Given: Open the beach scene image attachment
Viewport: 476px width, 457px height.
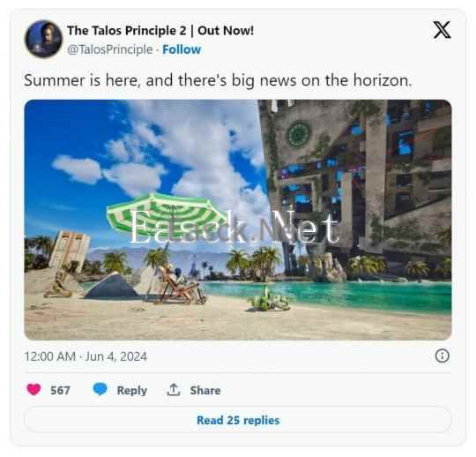Looking at the screenshot, I should tap(238, 220).
